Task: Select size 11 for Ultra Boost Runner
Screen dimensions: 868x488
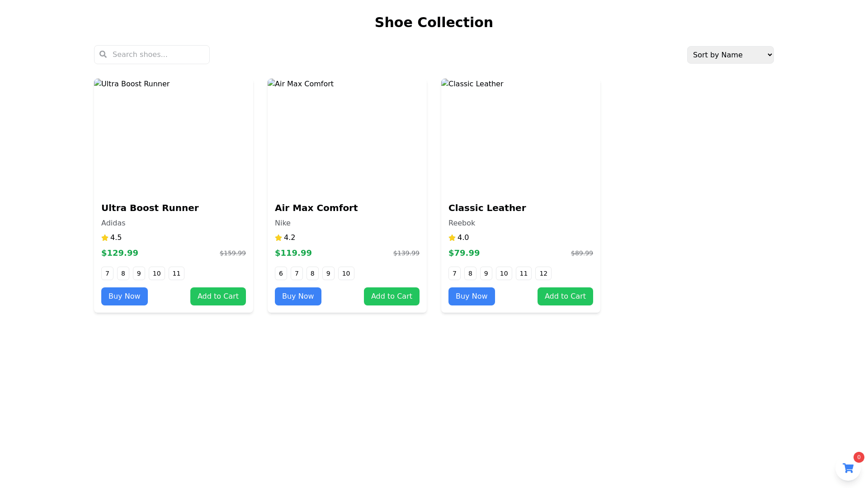Action: point(176,273)
